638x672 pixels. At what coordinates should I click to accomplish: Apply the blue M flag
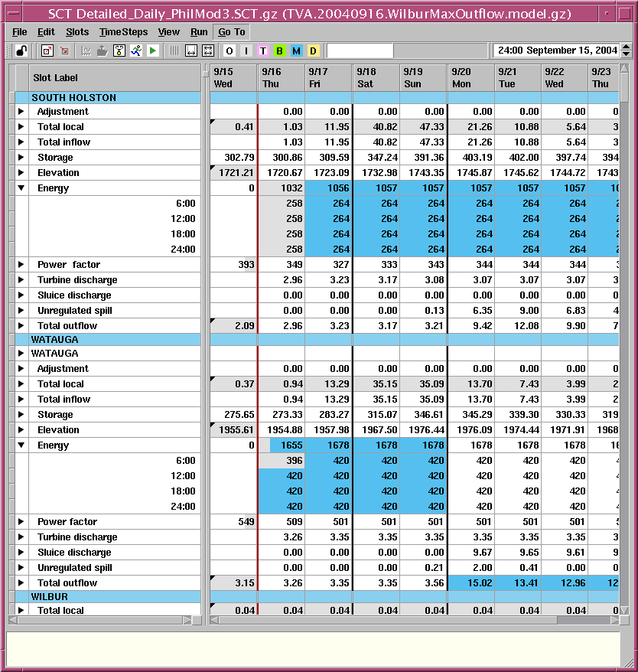[297, 51]
